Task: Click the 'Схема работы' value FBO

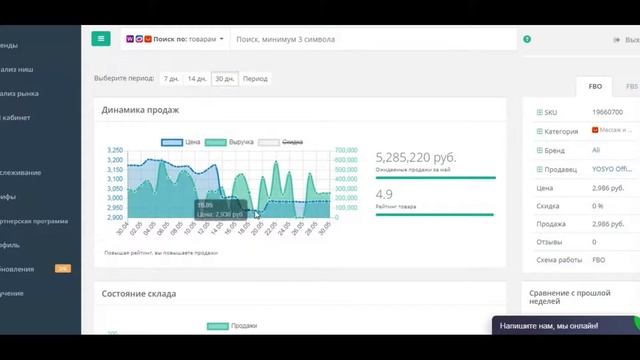Action: pos(598,260)
